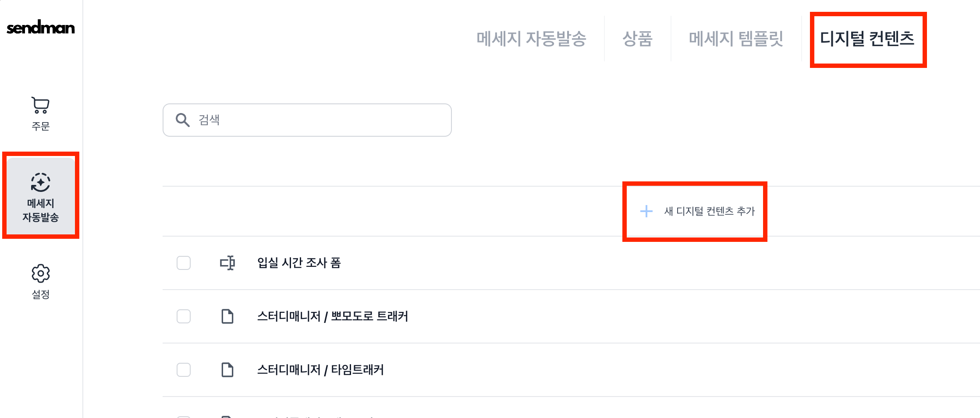Image resolution: width=980 pixels, height=418 pixels.
Task: Focus the 검색 search field
Action: 320,120
